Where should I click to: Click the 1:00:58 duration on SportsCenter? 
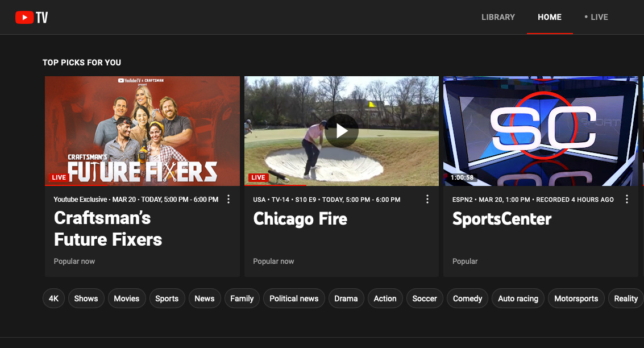(x=462, y=177)
